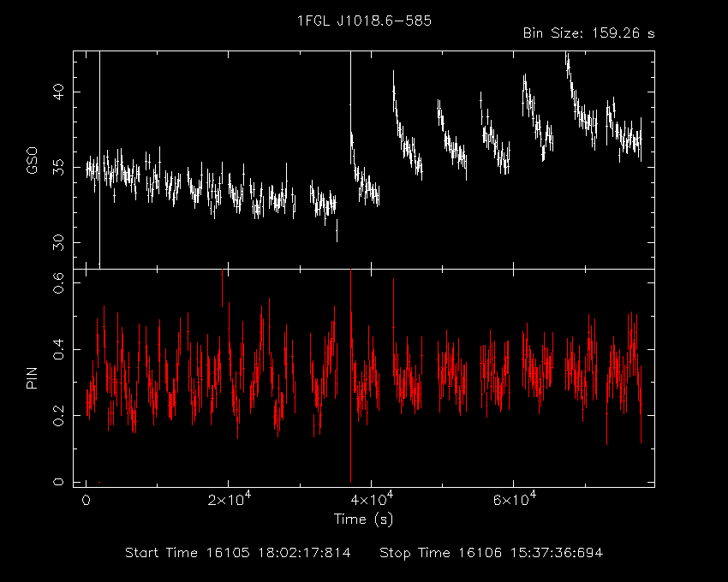Select the Start Time 16105 18:02:17:814 text
This screenshot has height=582, width=728.
point(238,553)
